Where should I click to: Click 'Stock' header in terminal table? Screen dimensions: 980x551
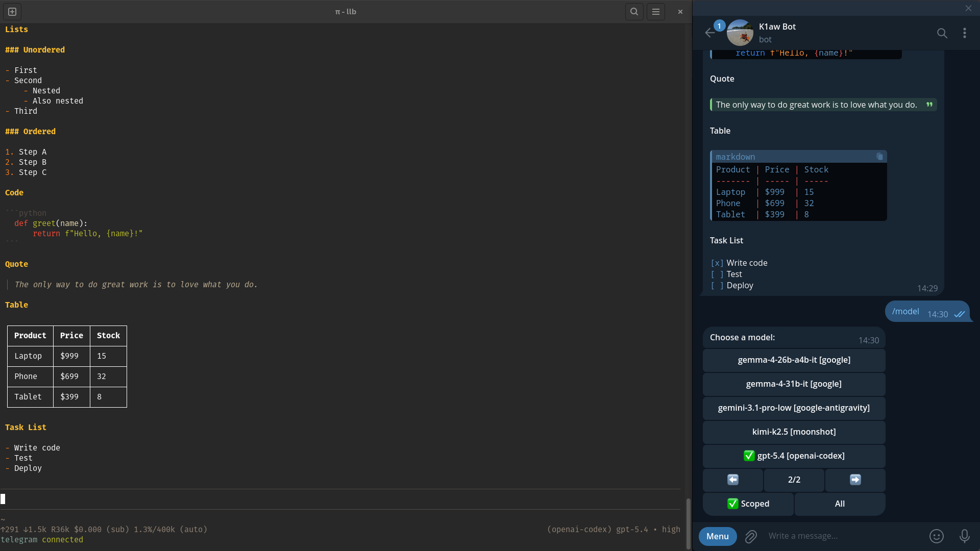108,336
